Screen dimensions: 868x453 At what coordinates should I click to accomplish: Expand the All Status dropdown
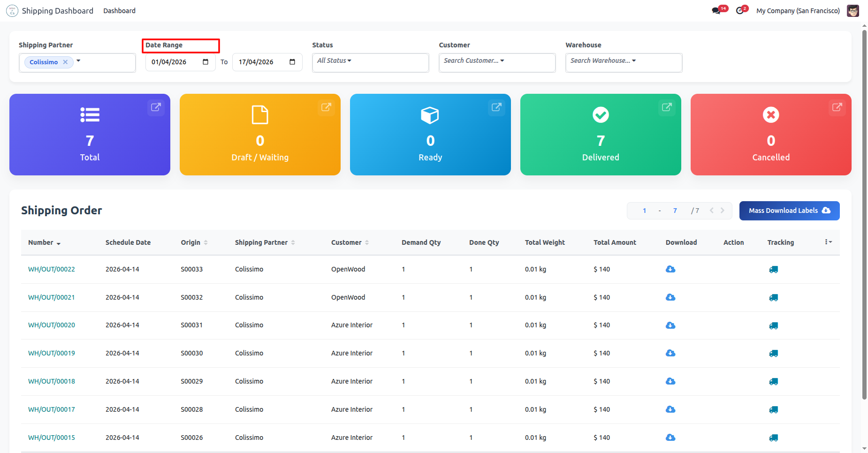334,61
